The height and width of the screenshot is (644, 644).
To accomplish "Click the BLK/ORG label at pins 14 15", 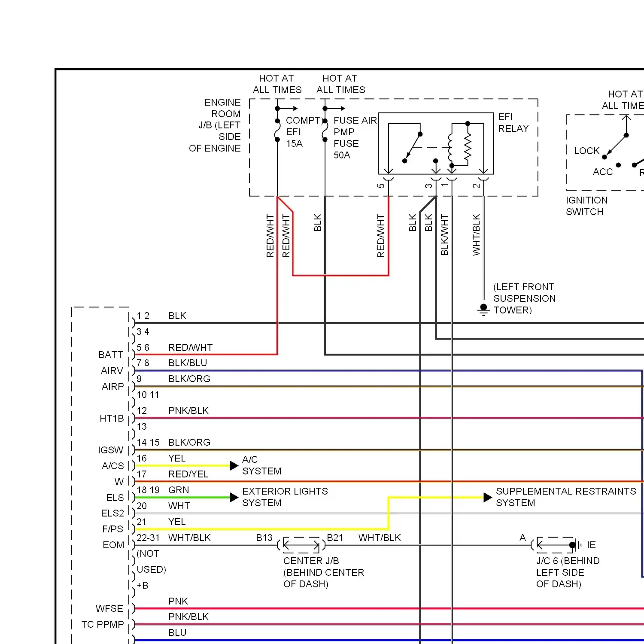I will click(189, 442).
